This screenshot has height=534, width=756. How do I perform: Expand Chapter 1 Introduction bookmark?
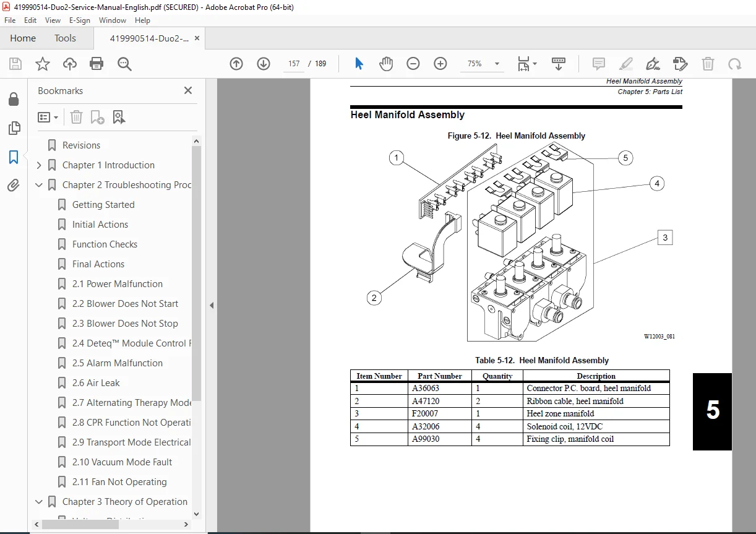[39, 165]
